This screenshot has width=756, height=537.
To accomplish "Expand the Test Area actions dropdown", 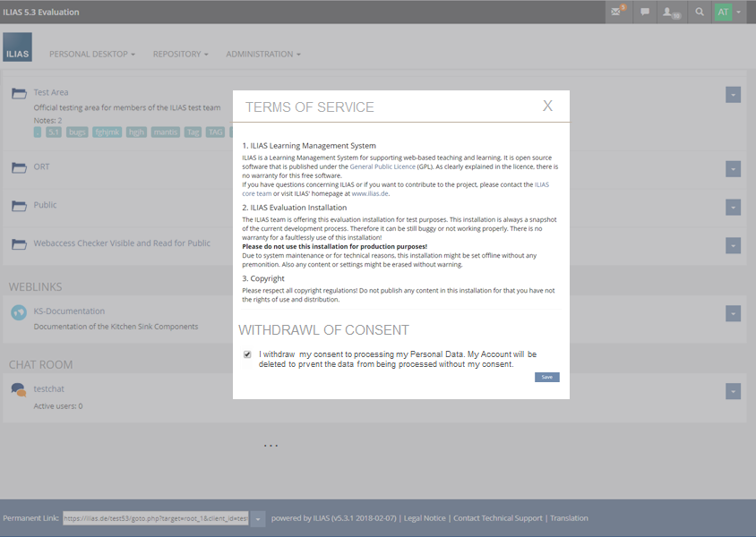I will 733,95.
